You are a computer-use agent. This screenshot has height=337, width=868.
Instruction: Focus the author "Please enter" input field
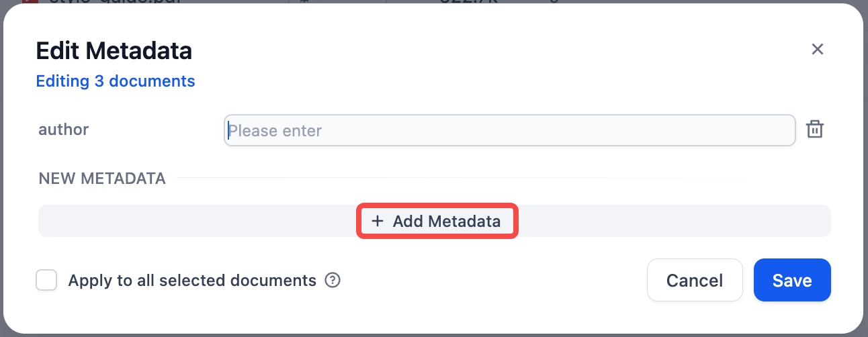(509, 130)
